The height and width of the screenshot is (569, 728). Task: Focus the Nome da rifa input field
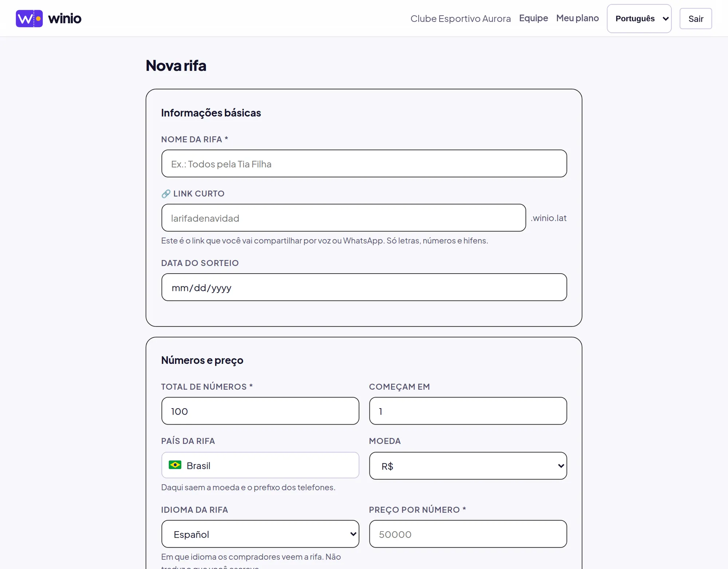[364, 164]
